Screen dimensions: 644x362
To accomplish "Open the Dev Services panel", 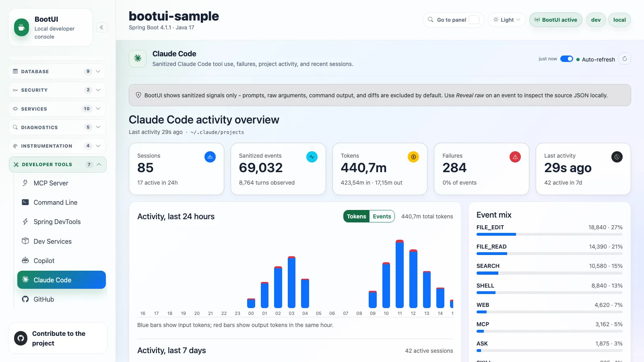I will 62,241.
